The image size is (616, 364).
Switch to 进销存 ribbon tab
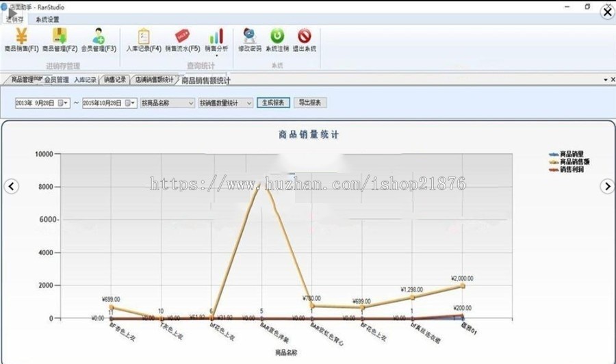coord(14,19)
